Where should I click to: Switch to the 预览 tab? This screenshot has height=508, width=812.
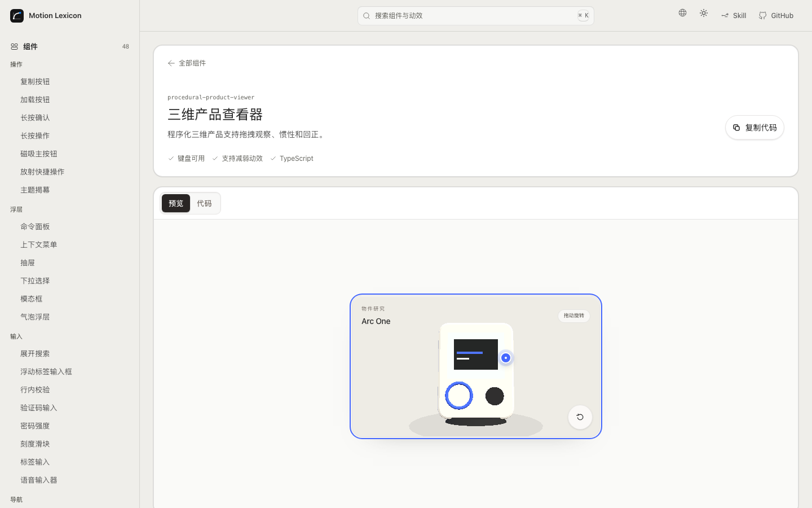176,203
